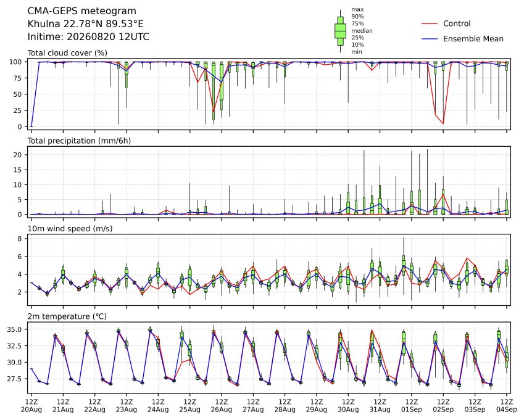
Task: Click the 2m temperature panel title
Action: pyautogui.click(x=67, y=316)
